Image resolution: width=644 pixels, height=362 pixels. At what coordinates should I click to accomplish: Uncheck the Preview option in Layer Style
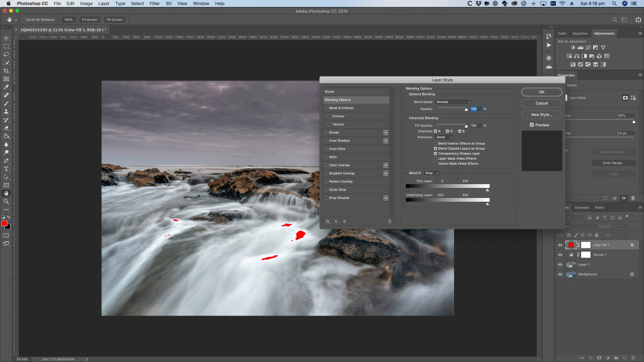[531, 124]
